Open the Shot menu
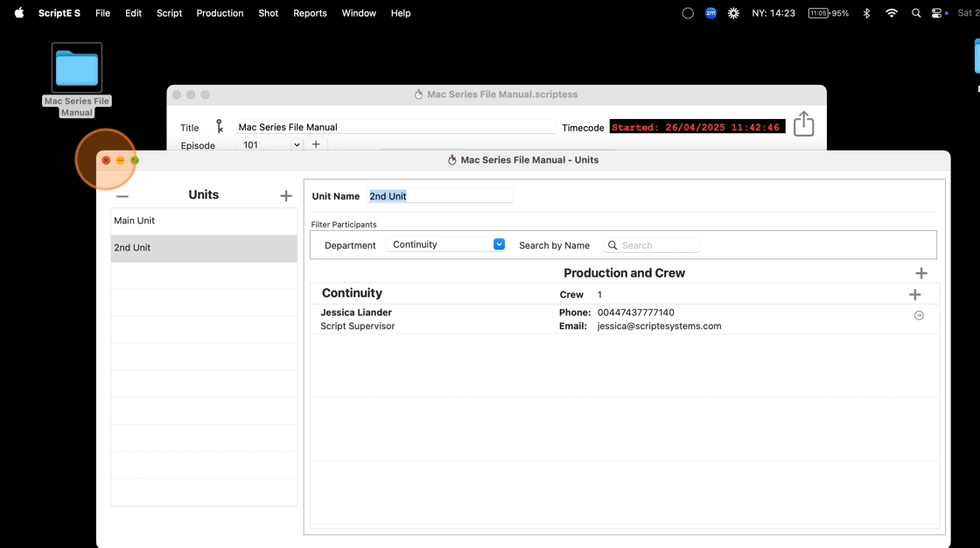The width and height of the screenshot is (980, 548). (x=268, y=13)
